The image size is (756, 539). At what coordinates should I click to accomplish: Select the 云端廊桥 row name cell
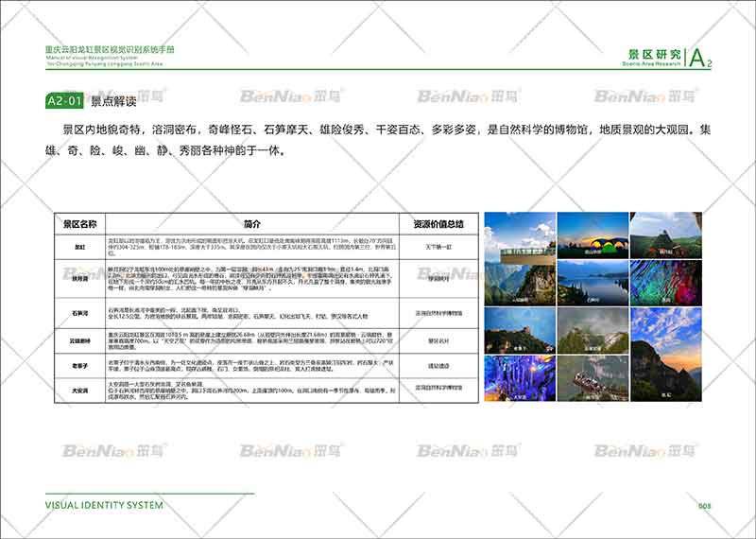(80, 341)
